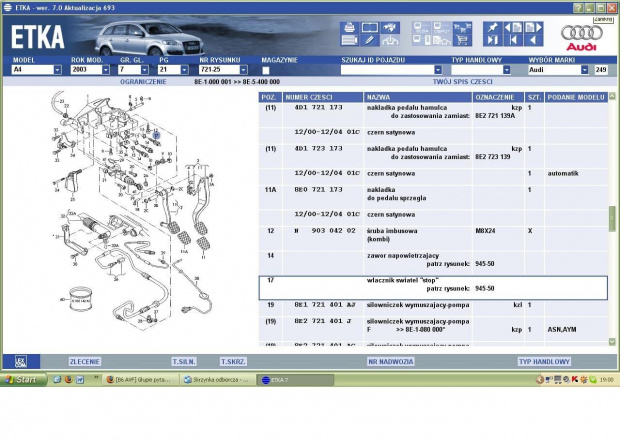Click the ELSA monitor icon
The width and height of the screenshot is (620, 442).
point(422,28)
